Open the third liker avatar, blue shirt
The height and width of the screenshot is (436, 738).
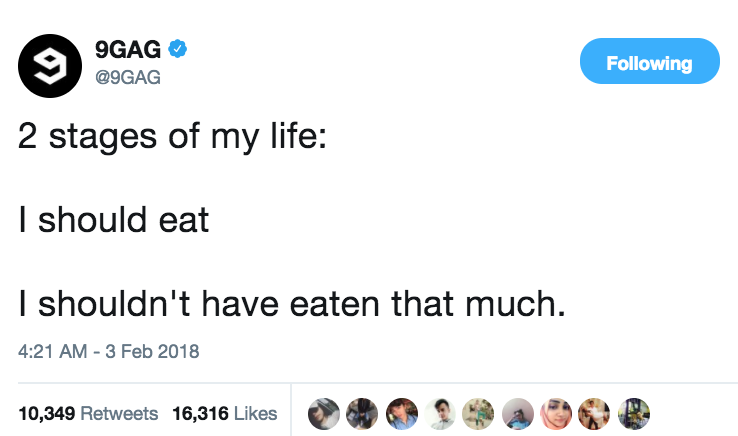click(400, 412)
